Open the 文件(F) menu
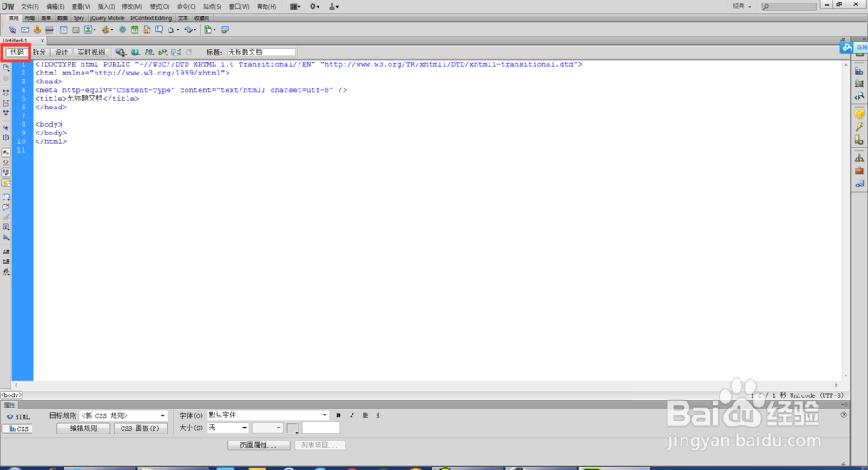This screenshot has width=868, height=470. pos(30,7)
